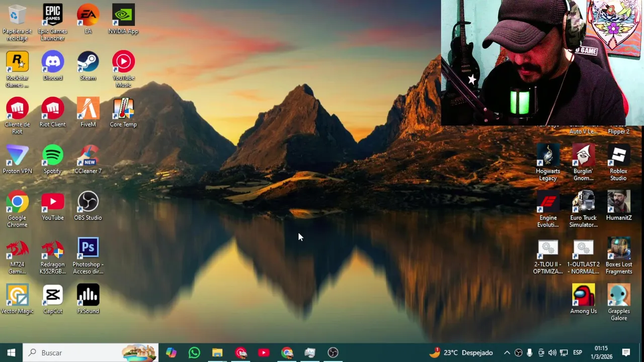Switch to YouTube Music in the taskbar

(x=240, y=352)
